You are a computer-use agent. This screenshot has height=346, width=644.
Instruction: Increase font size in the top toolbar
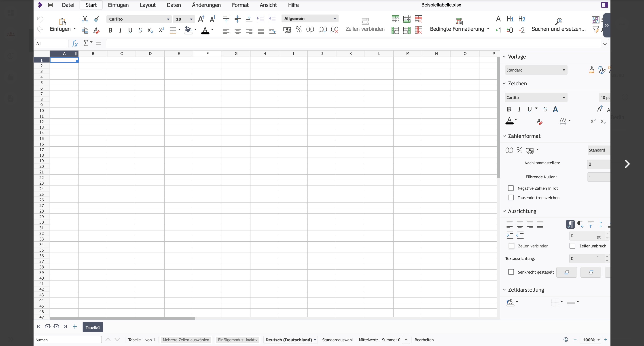[201, 19]
